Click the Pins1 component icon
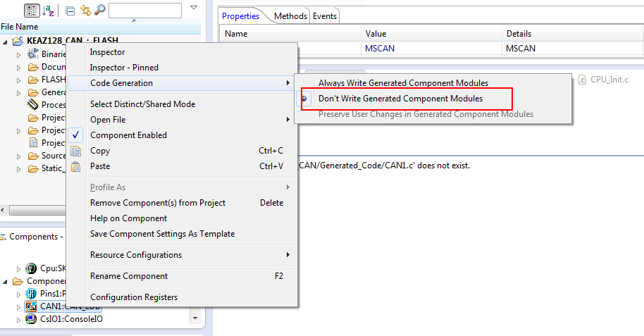This screenshot has width=644, height=336. tap(31, 294)
